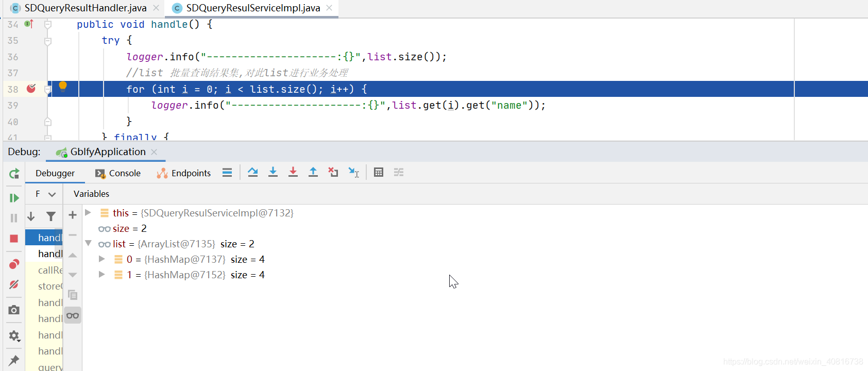Viewport: 868px width, 371px height.
Task: Open debugger settings gear
Action: tap(14, 336)
